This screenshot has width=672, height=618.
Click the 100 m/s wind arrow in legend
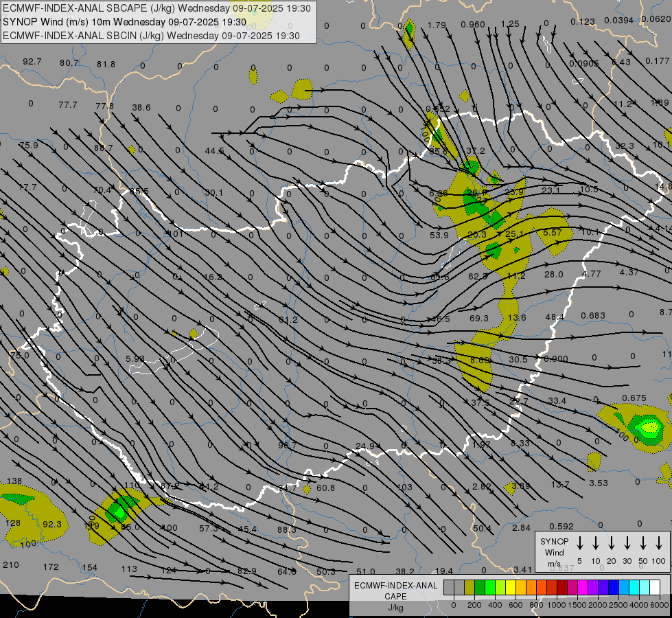click(659, 543)
